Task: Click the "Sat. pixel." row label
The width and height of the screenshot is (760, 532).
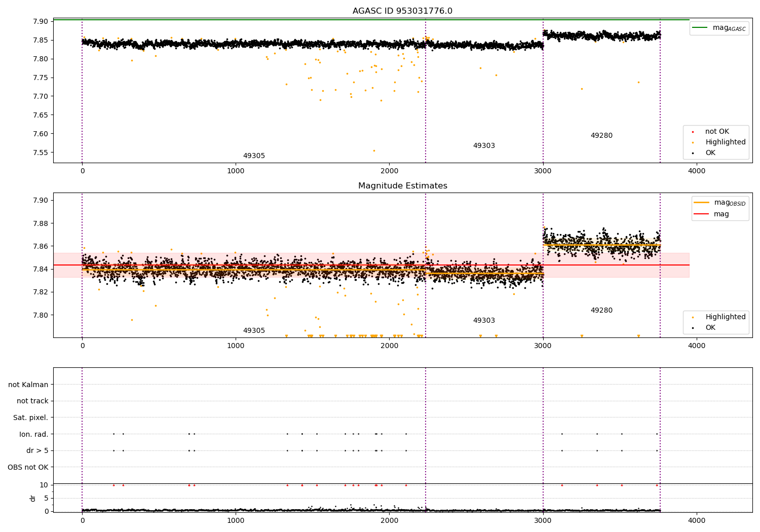Action: (31, 418)
